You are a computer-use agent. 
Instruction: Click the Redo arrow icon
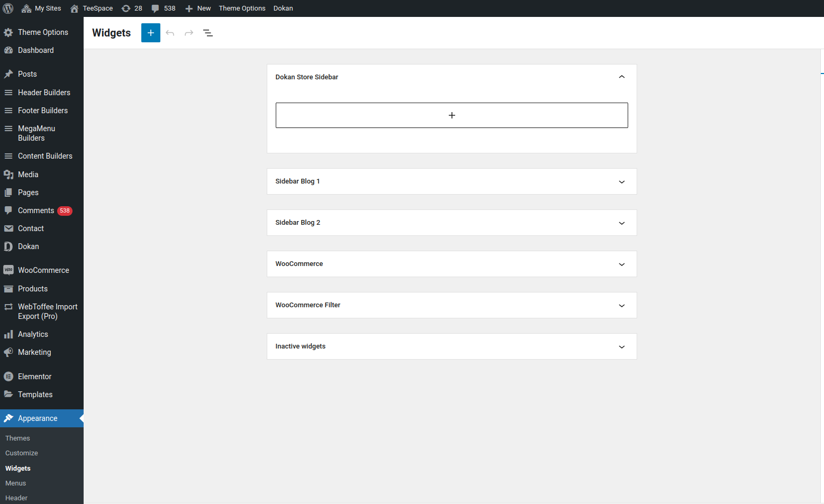(x=189, y=33)
